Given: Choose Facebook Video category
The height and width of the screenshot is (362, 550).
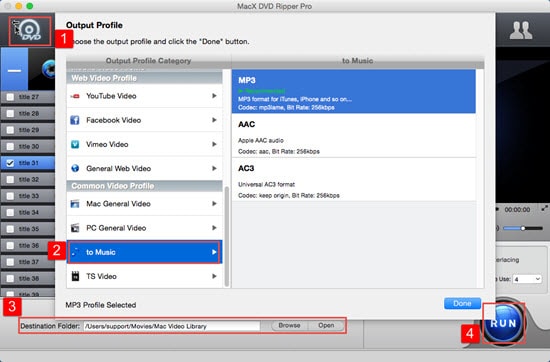Looking at the screenshot, I should click(x=145, y=120).
